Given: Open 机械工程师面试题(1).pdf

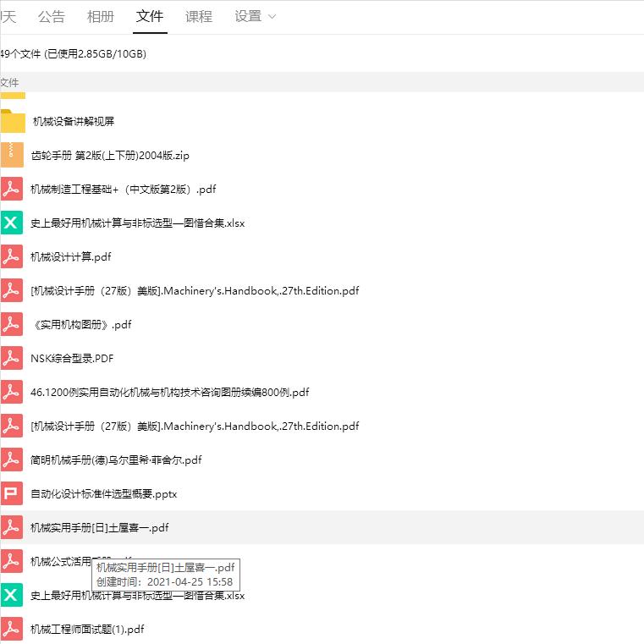Looking at the screenshot, I should click(87, 630).
